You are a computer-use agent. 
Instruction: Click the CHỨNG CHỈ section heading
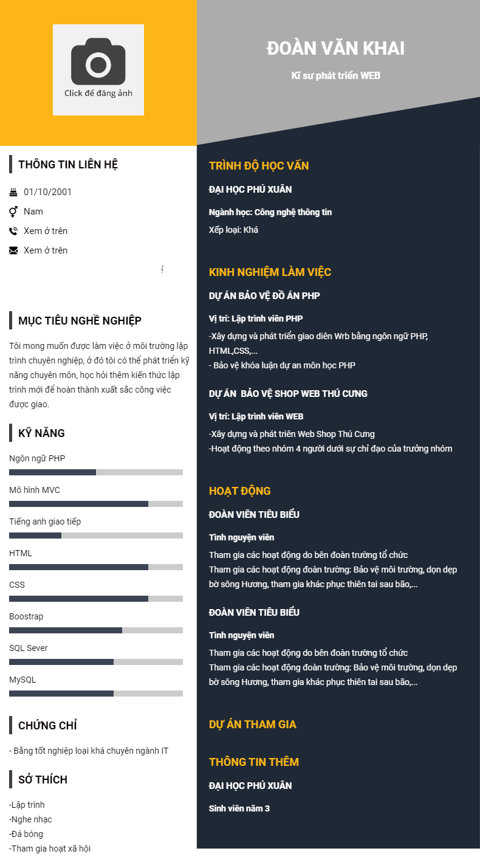47,726
